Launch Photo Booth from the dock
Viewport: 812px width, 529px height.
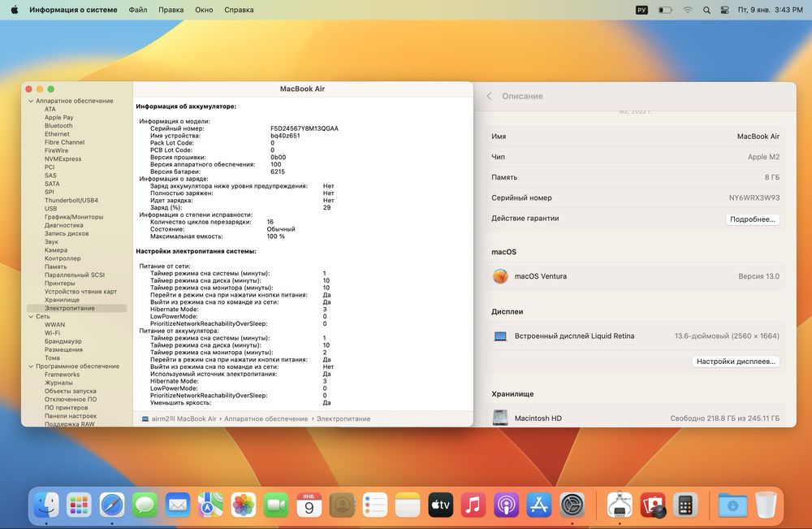[x=653, y=505]
